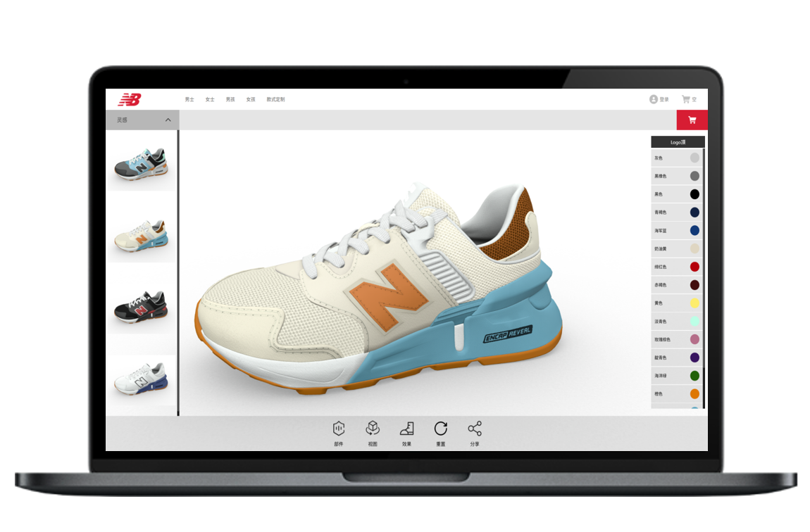Select the grey-blue shoe inspiration thumbnail
The height and width of the screenshot is (532, 810).
pos(141,163)
